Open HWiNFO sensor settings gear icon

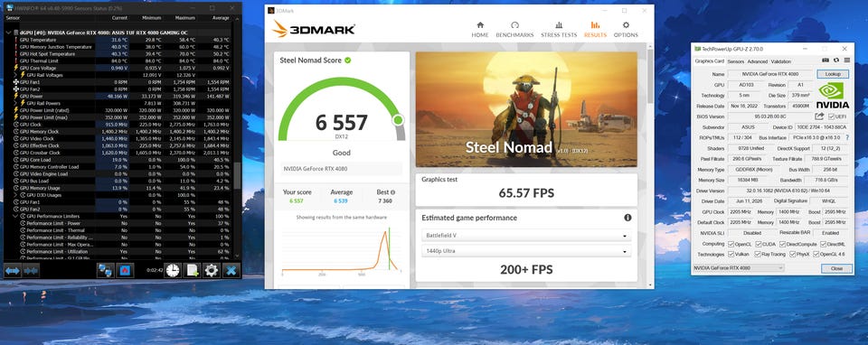point(211,270)
